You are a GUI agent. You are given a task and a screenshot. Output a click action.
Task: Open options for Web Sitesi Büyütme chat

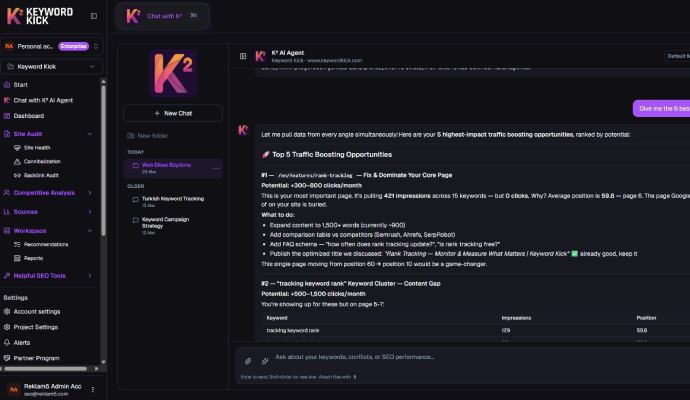[x=214, y=167]
